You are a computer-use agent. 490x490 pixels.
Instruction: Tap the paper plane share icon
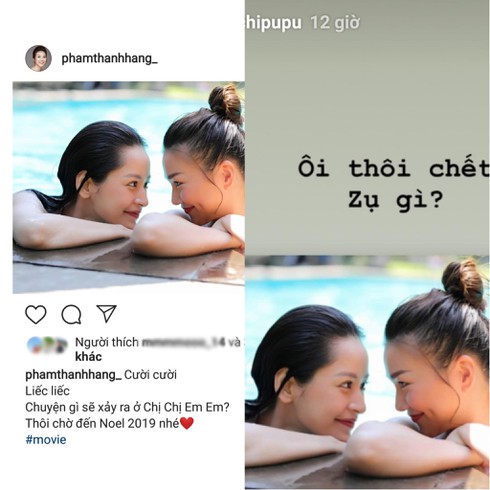107,313
